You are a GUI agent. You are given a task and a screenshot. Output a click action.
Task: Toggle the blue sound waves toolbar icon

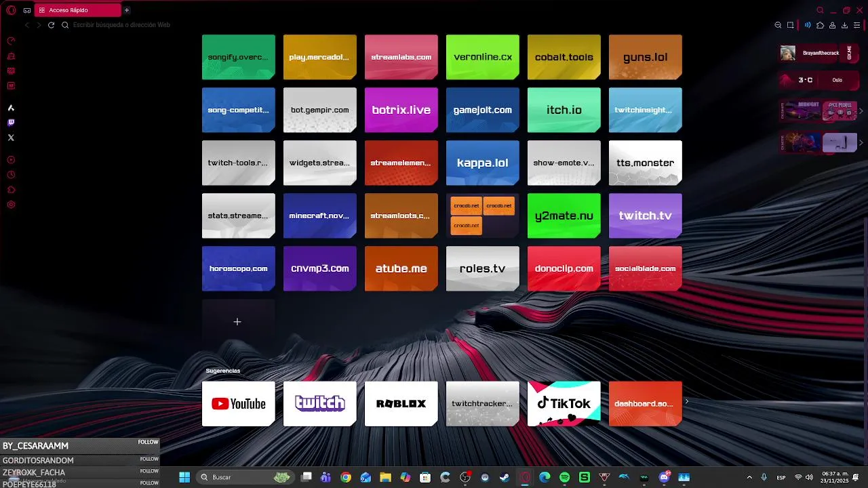point(808,25)
